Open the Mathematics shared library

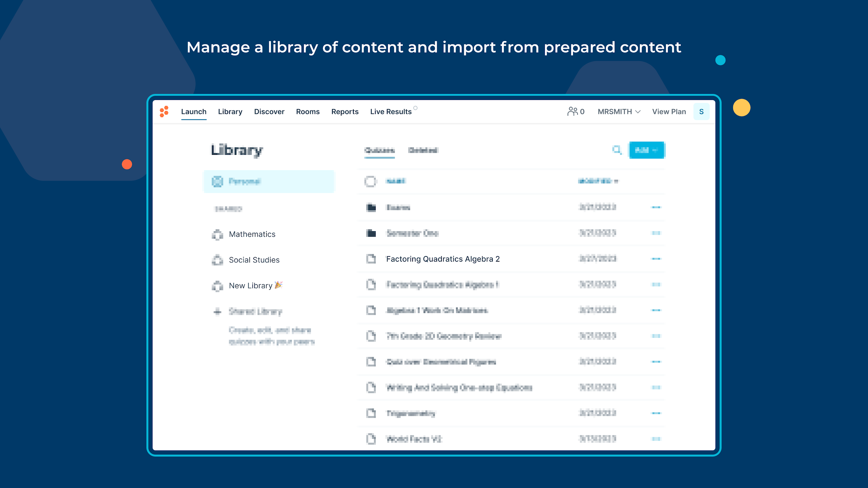[252, 234]
